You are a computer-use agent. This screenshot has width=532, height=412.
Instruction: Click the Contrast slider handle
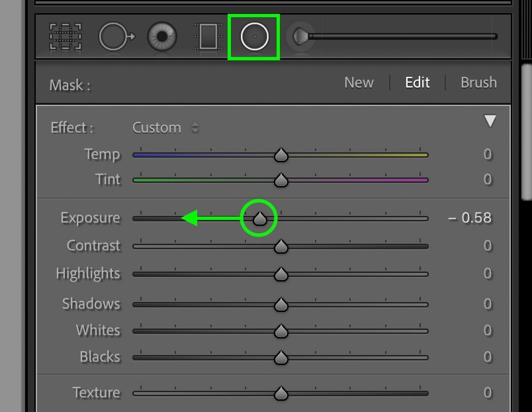[281, 246]
